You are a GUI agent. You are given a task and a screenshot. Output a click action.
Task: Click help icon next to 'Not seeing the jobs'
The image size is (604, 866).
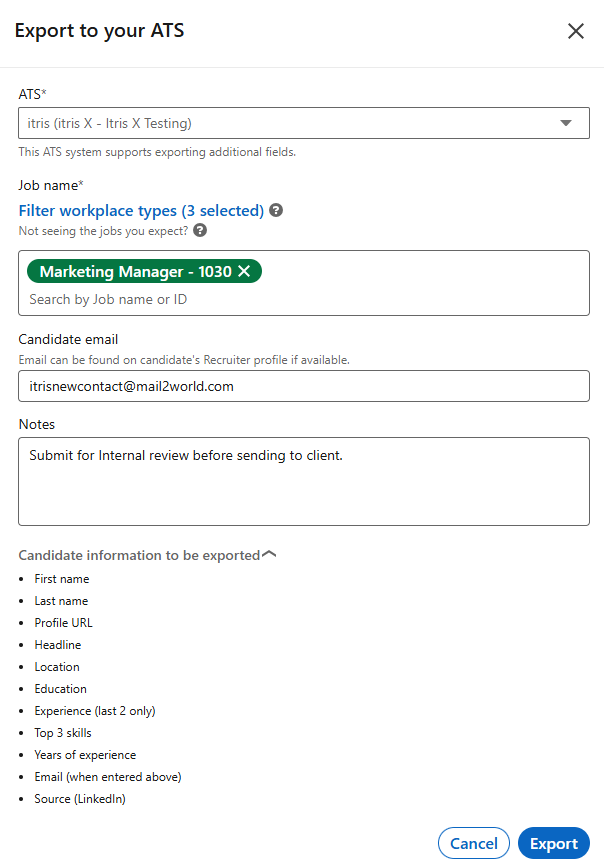tap(200, 230)
